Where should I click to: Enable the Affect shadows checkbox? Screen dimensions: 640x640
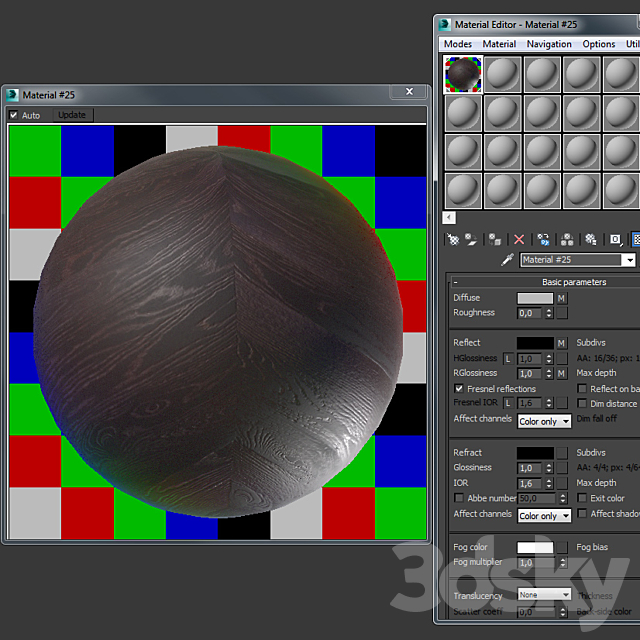pos(582,513)
